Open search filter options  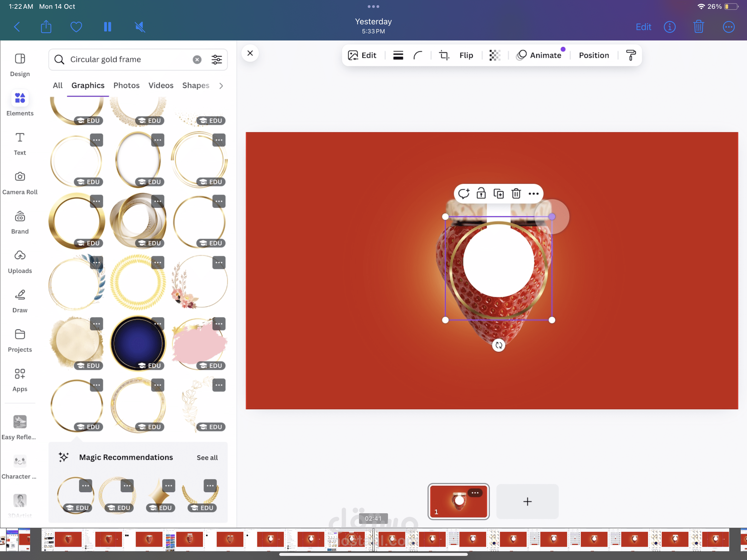coord(217,59)
